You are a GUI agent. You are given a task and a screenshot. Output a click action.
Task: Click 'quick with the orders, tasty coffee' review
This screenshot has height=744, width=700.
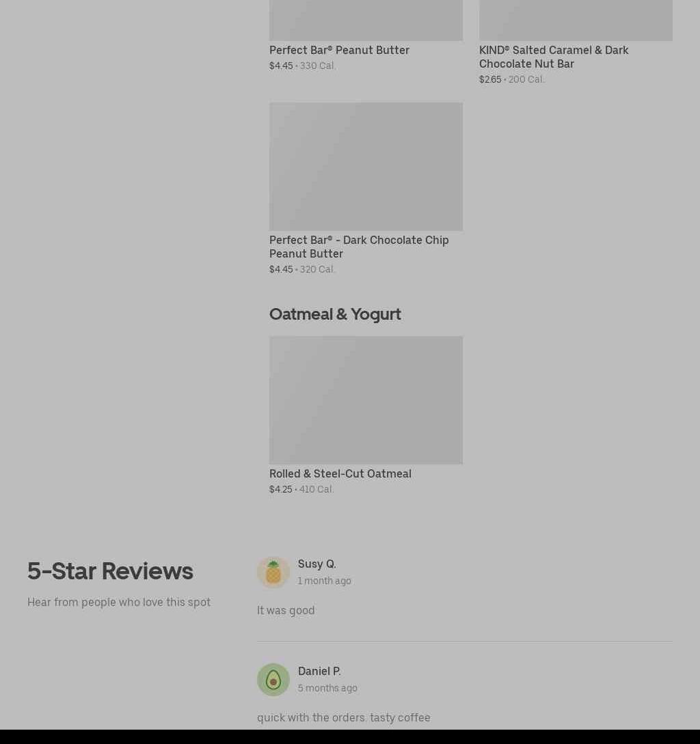pos(343,717)
